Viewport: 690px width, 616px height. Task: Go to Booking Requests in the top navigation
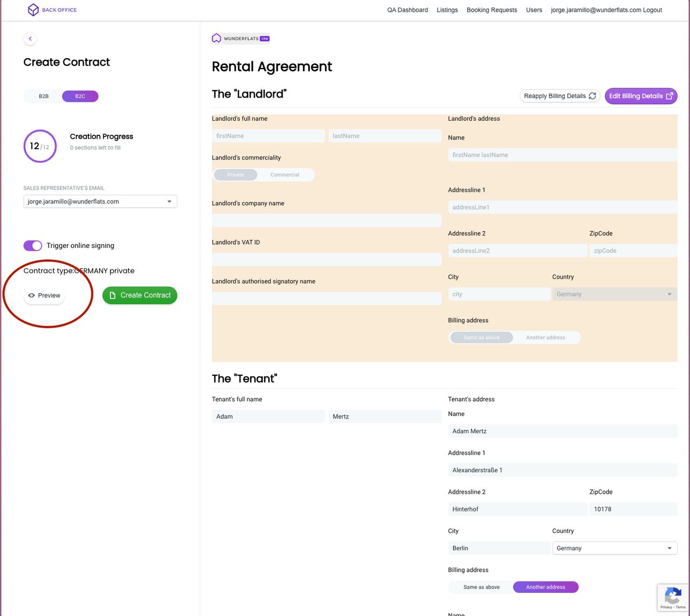492,10
